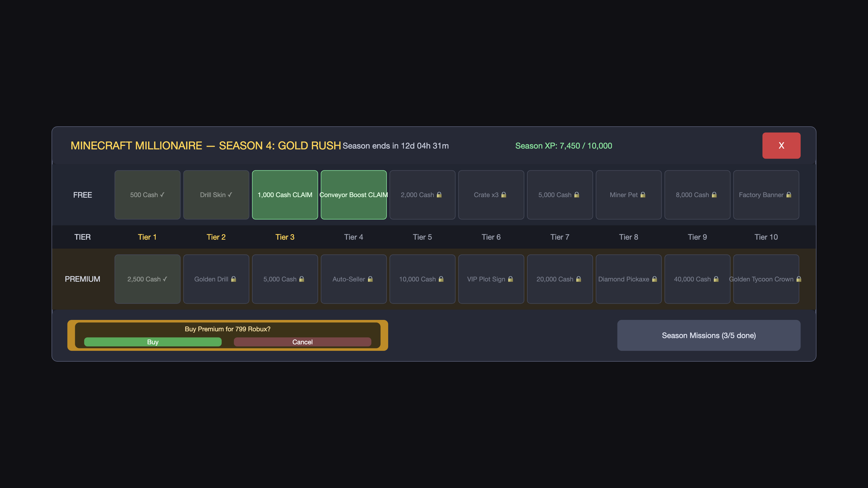This screenshot has height=488, width=868.
Task: Claim the Conveyor Boost free reward
Action: point(353,195)
